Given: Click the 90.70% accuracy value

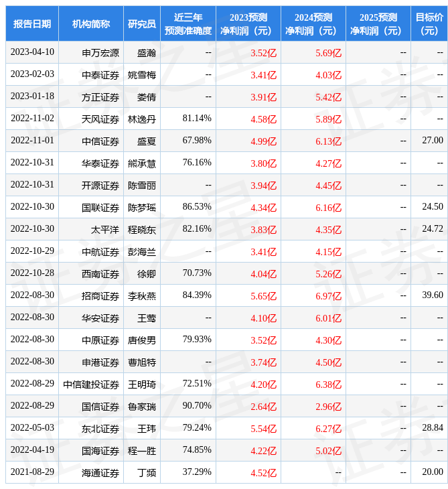Looking at the screenshot, I should point(197,407).
